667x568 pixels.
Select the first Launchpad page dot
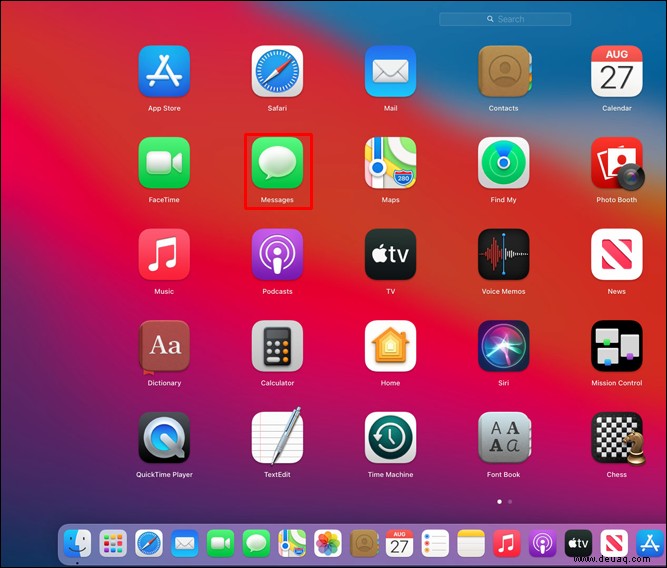coord(499,502)
